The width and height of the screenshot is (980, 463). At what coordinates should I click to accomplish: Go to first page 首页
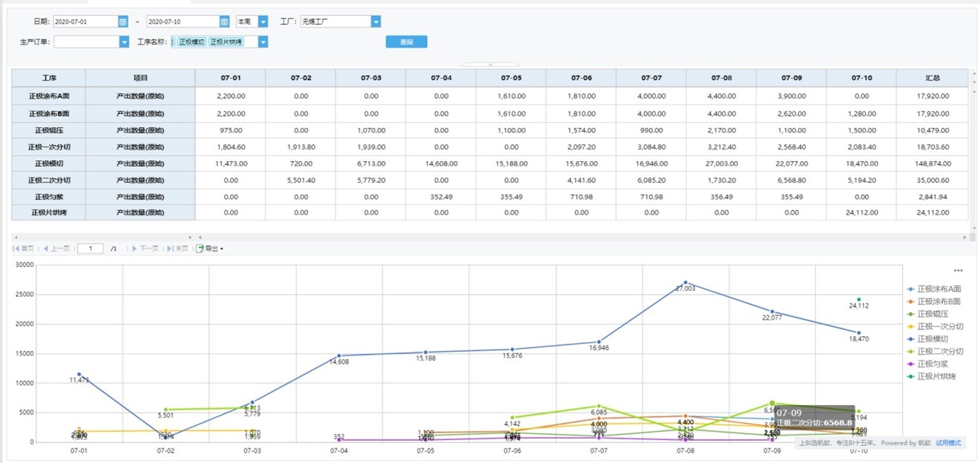tap(24, 249)
